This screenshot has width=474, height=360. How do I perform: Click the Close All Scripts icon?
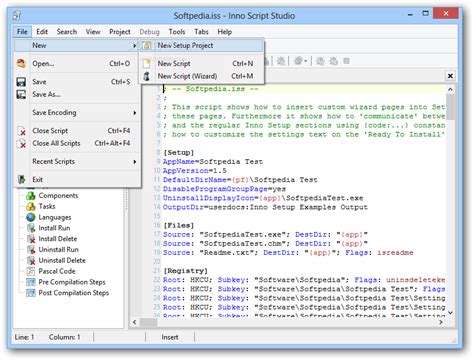pyautogui.click(x=22, y=144)
